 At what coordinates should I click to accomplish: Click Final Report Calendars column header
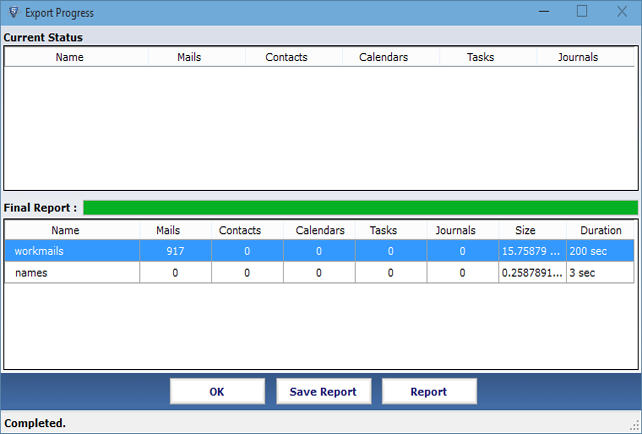(319, 230)
